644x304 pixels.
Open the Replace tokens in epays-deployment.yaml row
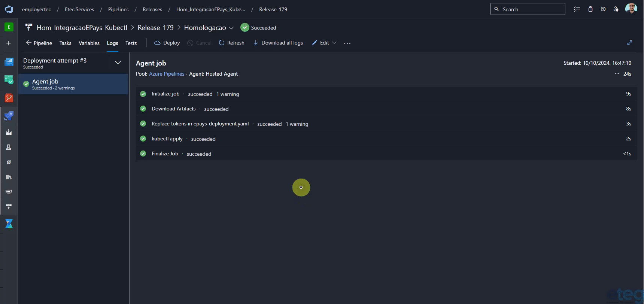click(386, 124)
